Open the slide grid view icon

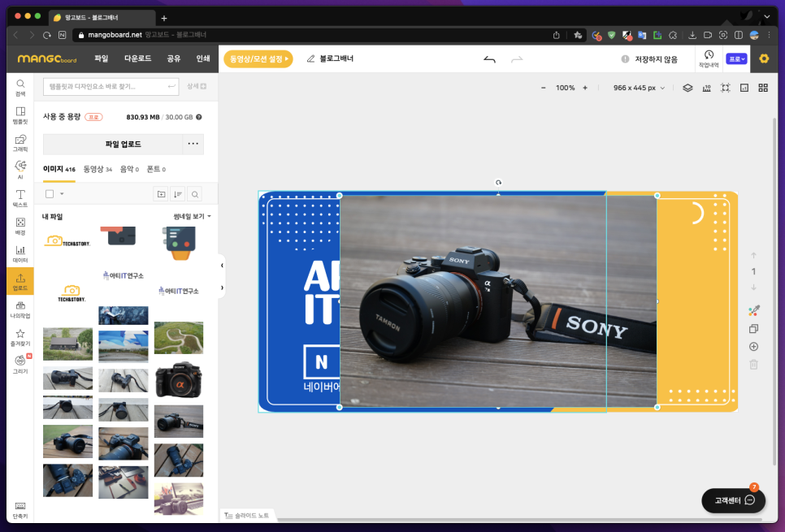click(x=763, y=88)
